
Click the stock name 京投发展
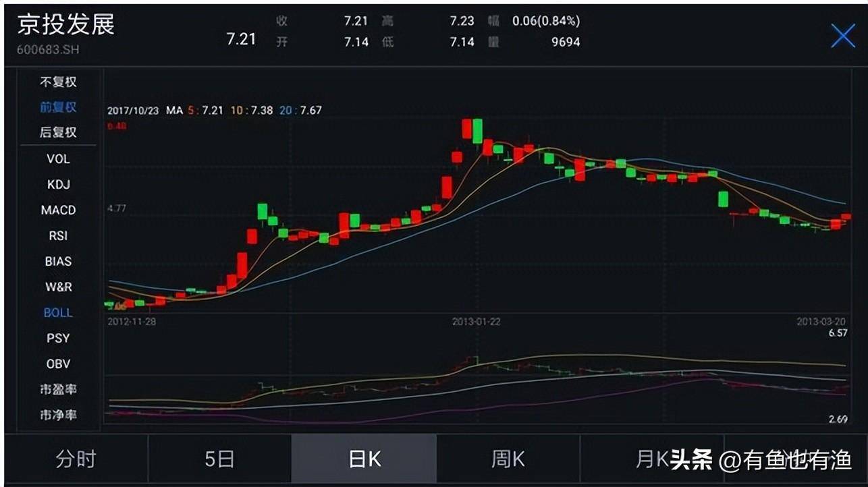coord(66,24)
